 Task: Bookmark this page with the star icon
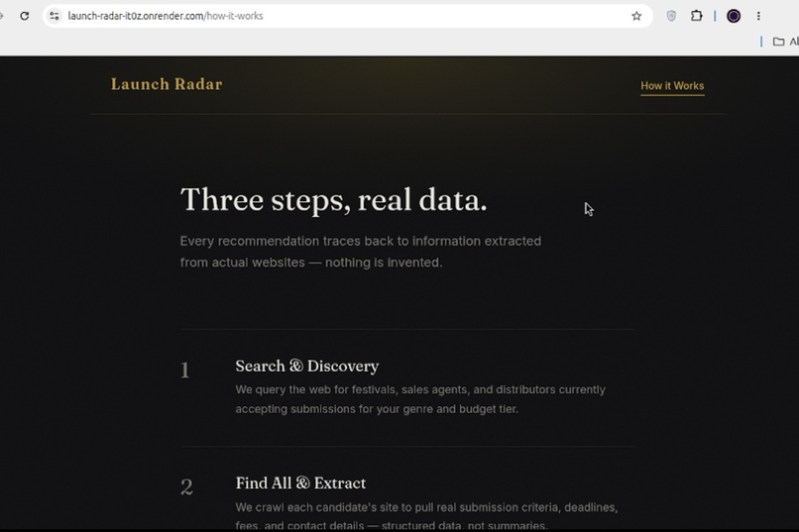[636, 16]
